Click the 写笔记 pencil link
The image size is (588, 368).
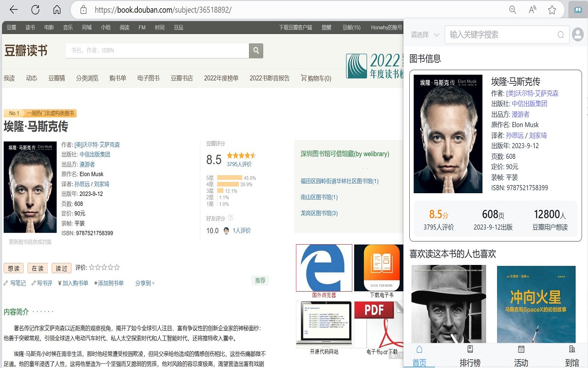click(x=15, y=283)
